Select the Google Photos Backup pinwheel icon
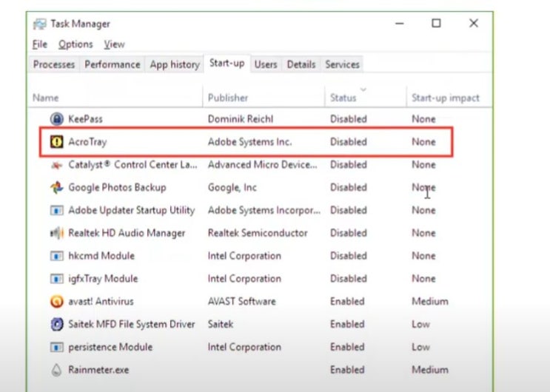Image resolution: width=550 pixels, height=392 pixels. coord(56,188)
